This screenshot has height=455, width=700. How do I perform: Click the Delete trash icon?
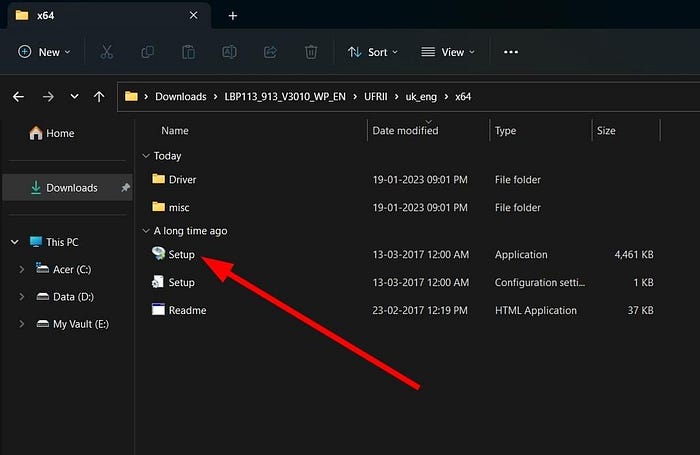pos(311,52)
